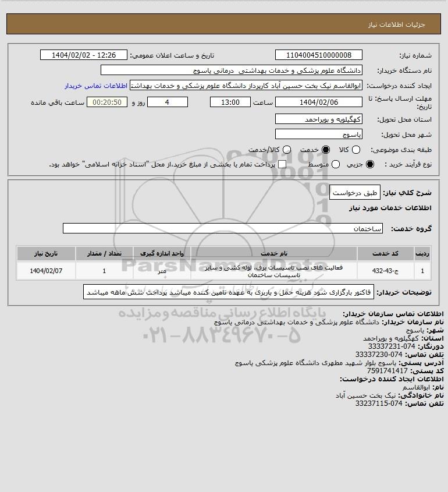Click the واحد اندازه گیری column header

click(x=162, y=253)
